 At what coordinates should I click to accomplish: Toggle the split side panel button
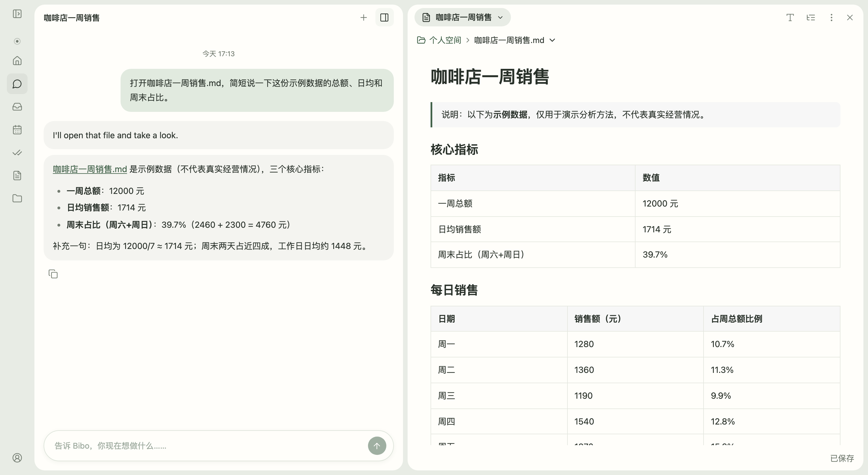coord(384,17)
